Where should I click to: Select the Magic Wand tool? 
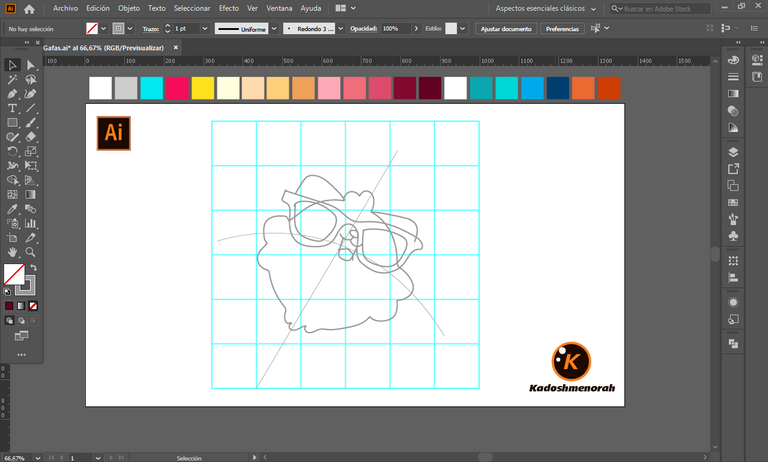point(12,79)
